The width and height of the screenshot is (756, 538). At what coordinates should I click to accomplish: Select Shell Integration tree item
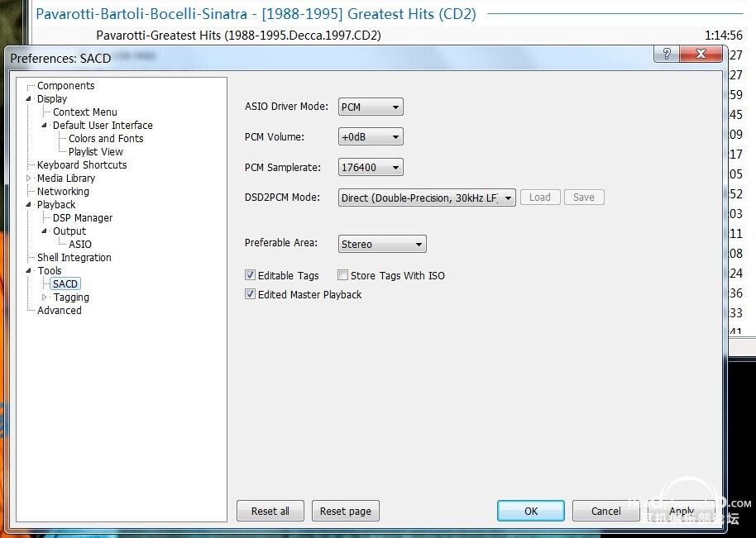74,258
